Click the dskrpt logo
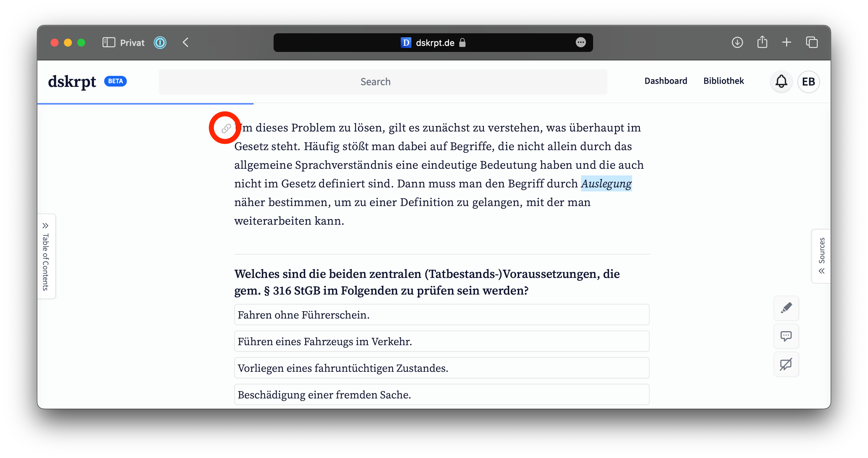Screen dimensions: 868x458 (x=72, y=82)
